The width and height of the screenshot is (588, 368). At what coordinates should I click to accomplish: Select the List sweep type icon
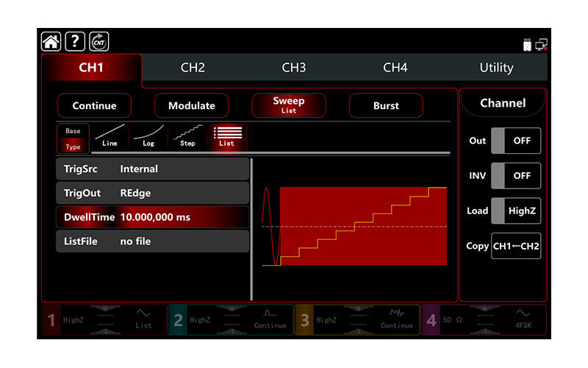click(226, 137)
